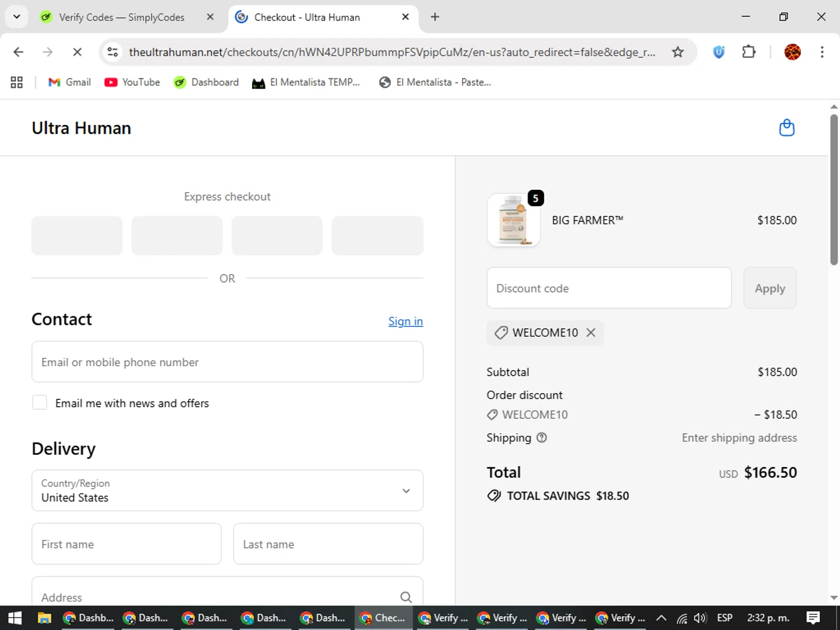840x630 pixels.
Task: Go back to the previous page
Action: (x=18, y=52)
